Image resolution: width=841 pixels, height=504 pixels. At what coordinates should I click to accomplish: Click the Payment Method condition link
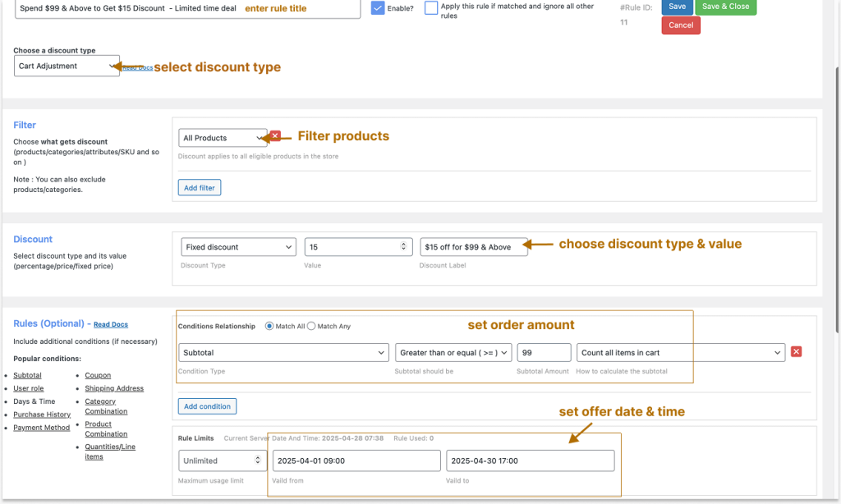(x=41, y=428)
